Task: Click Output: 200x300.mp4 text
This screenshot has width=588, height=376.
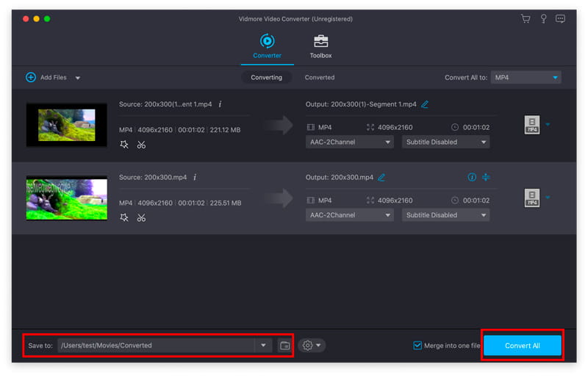Action: (x=340, y=177)
